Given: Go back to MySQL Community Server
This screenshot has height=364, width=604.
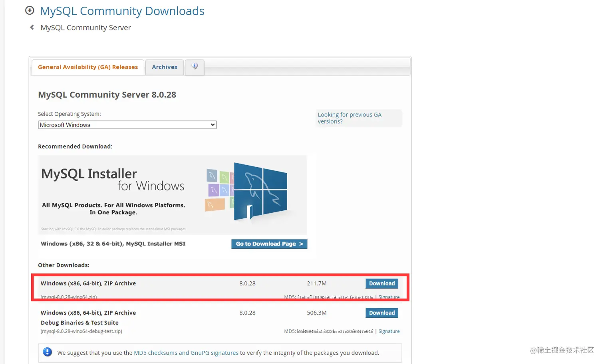Looking at the screenshot, I should [85, 28].
